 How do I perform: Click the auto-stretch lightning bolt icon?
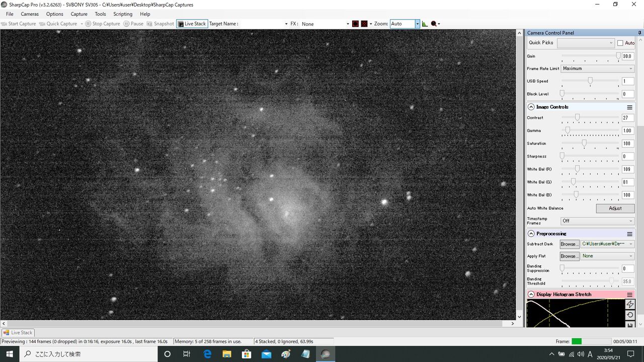point(630,304)
